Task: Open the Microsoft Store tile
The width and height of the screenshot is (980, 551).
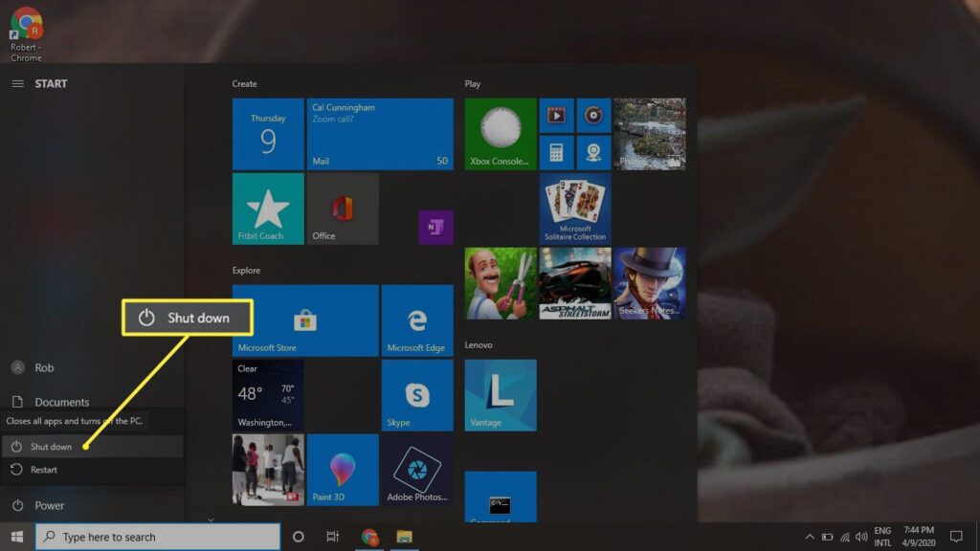Action: click(x=305, y=320)
